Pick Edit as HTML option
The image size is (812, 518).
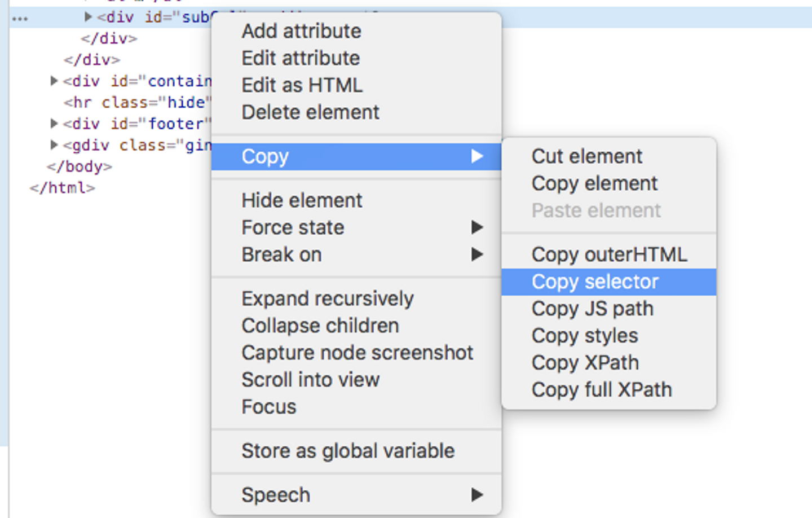(x=302, y=85)
